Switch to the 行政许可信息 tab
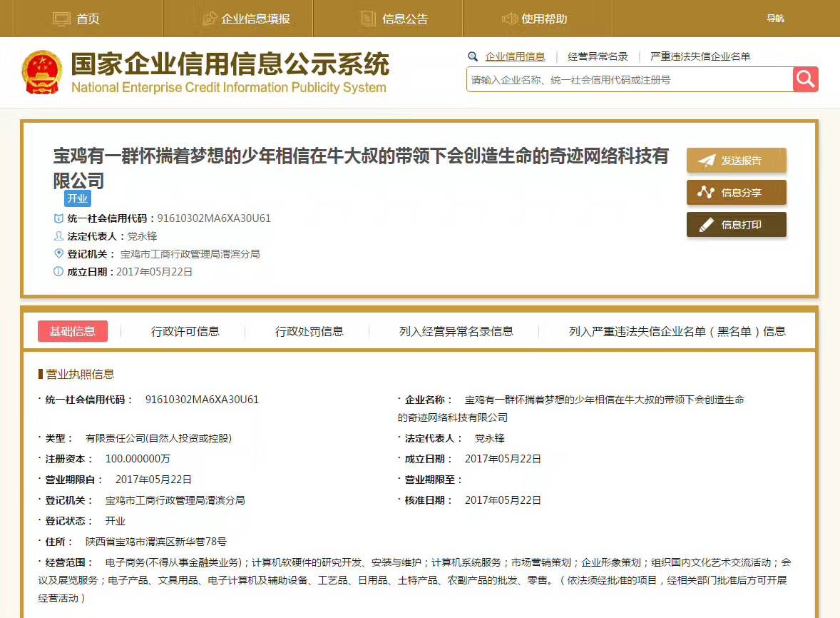Viewport: 840px width, 618px height. (185, 331)
